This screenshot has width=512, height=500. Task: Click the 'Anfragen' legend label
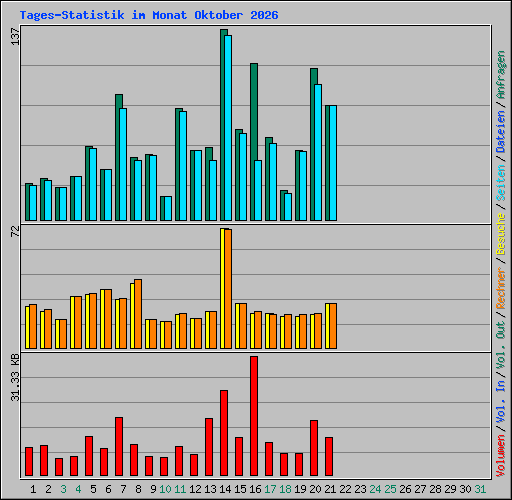point(500,75)
